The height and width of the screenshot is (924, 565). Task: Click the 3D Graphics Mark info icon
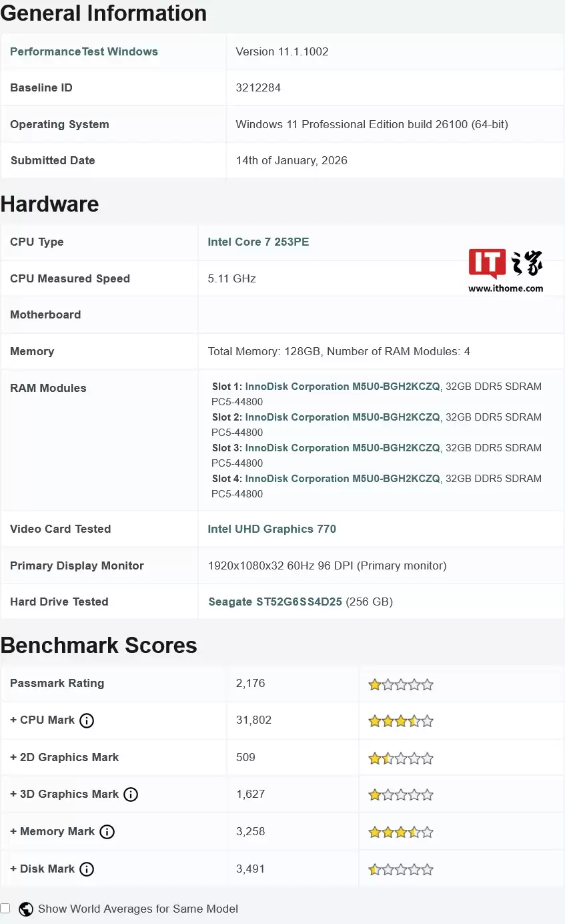[131, 794]
